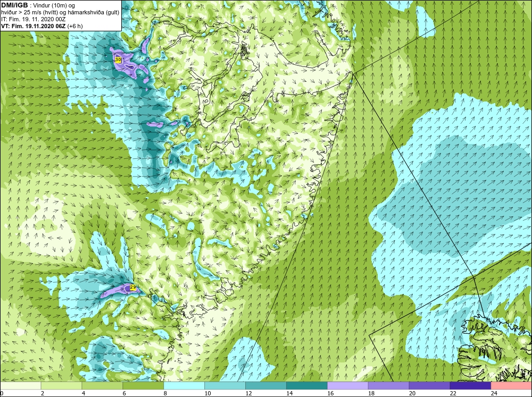Viewport: 532px width, 397px height.
Task: Click legend scale value 14
Action: [289, 393]
